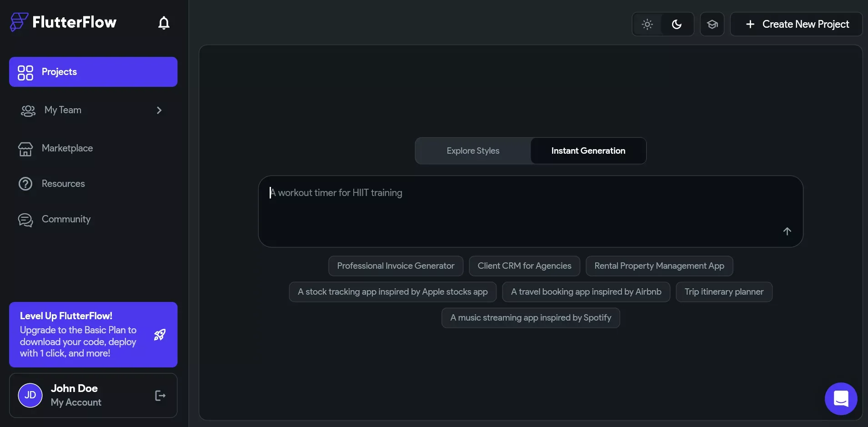Click the Level Up FlutterFlow heading
The image size is (868, 427).
click(x=66, y=316)
